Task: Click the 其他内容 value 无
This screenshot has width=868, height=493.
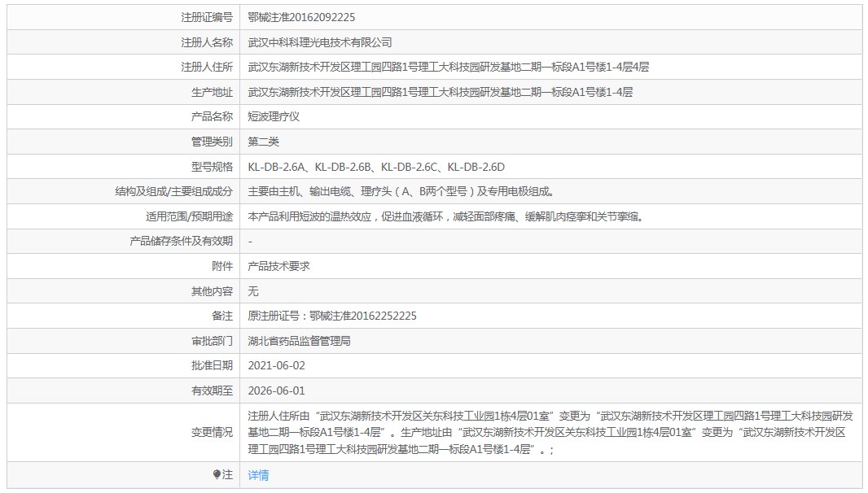Action: pos(253,291)
